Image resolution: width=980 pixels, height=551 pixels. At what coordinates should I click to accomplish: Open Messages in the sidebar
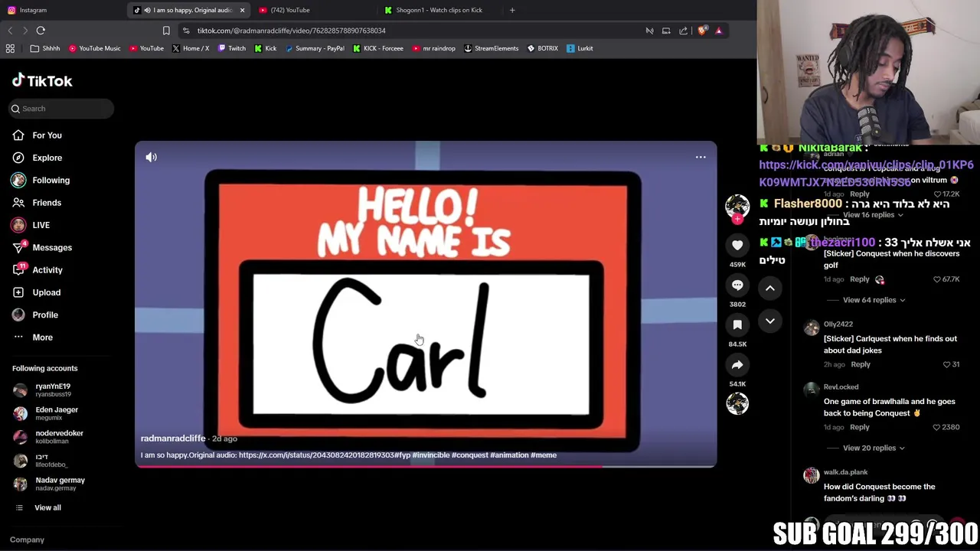tap(52, 247)
